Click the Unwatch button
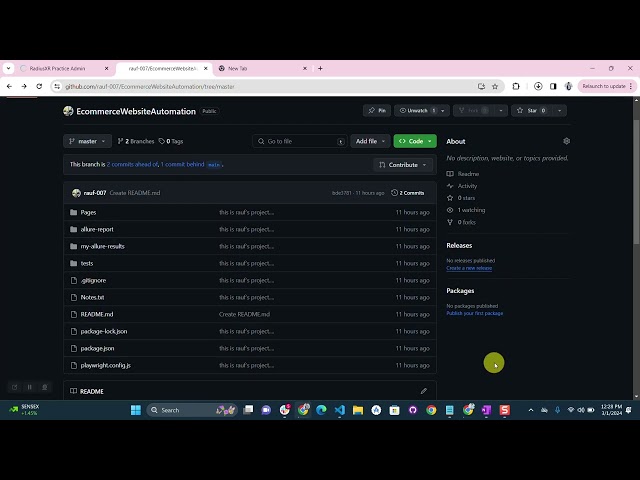The width and height of the screenshot is (640, 480). (417, 111)
